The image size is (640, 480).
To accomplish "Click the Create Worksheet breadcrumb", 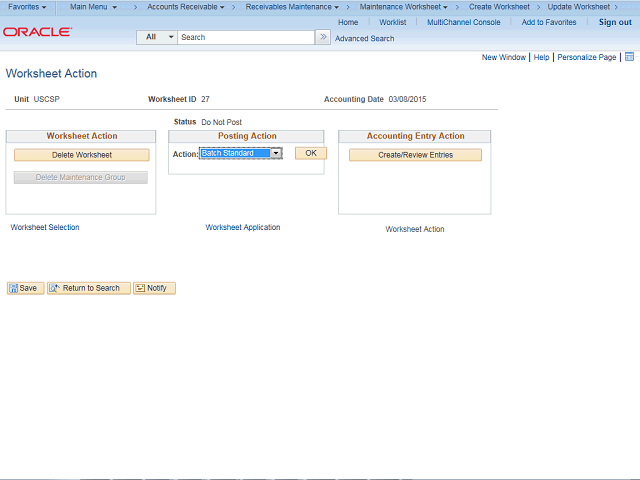I will pyautogui.click(x=499, y=7).
